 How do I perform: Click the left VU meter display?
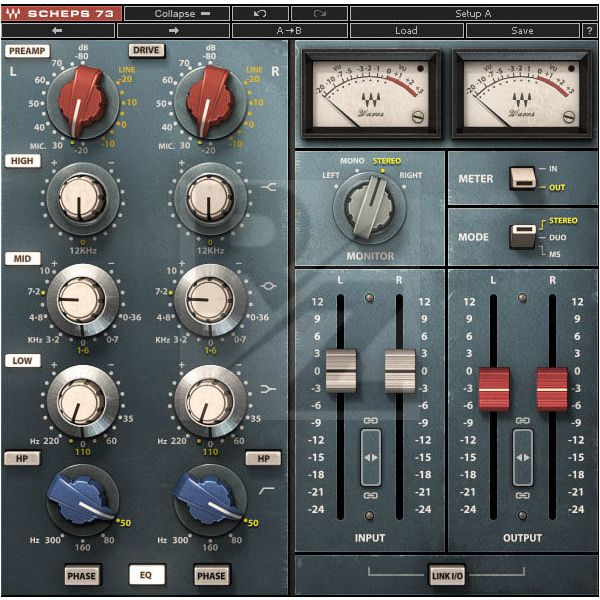[x=370, y=94]
